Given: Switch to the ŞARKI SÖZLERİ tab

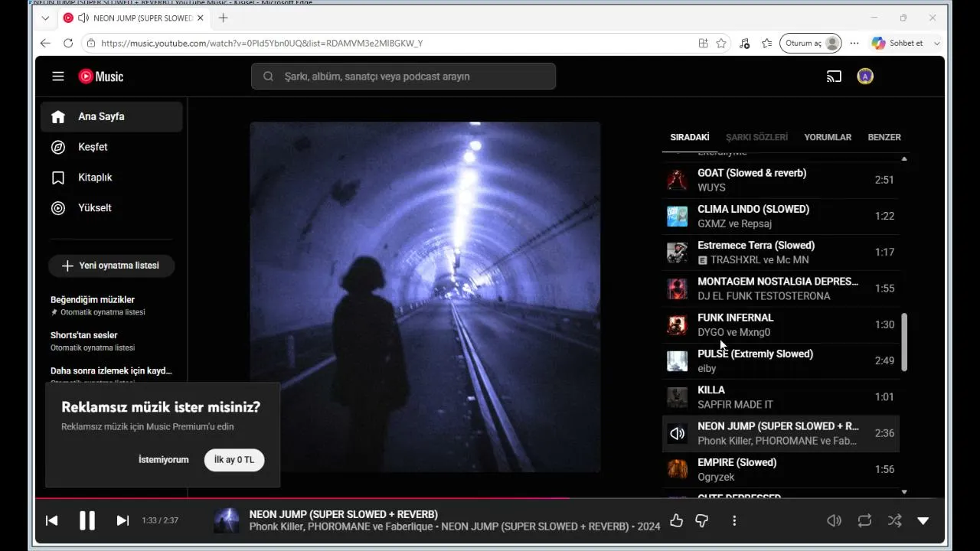Looking at the screenshot, I should (x=756, y=138).
